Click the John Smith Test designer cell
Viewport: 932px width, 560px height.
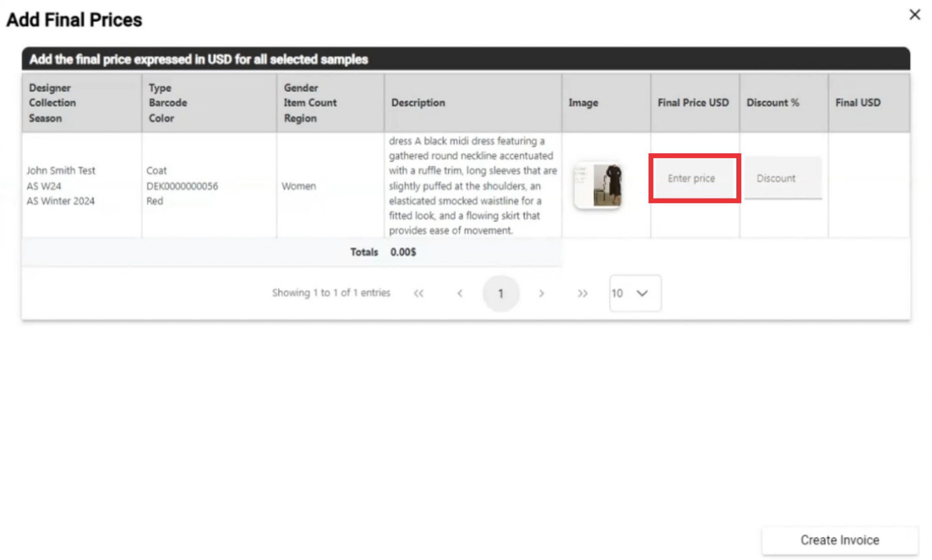[x=61, y=170]
